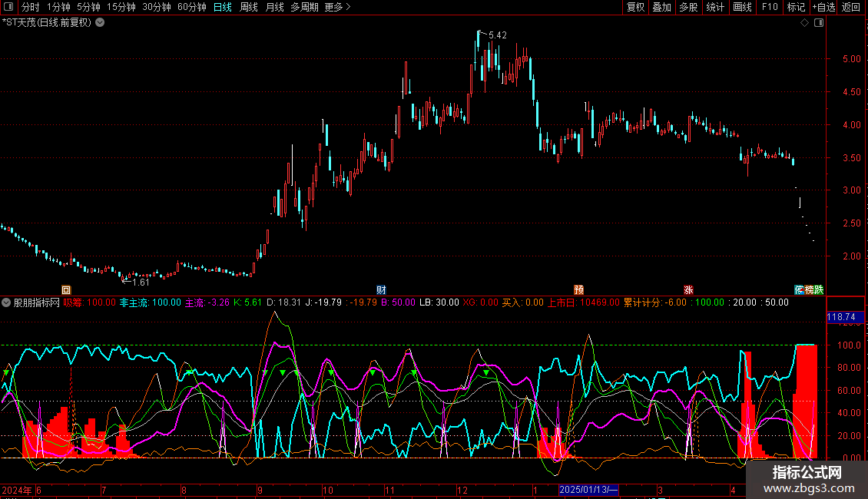Click the LB: 30.00 indicator value

coord(439,302)
